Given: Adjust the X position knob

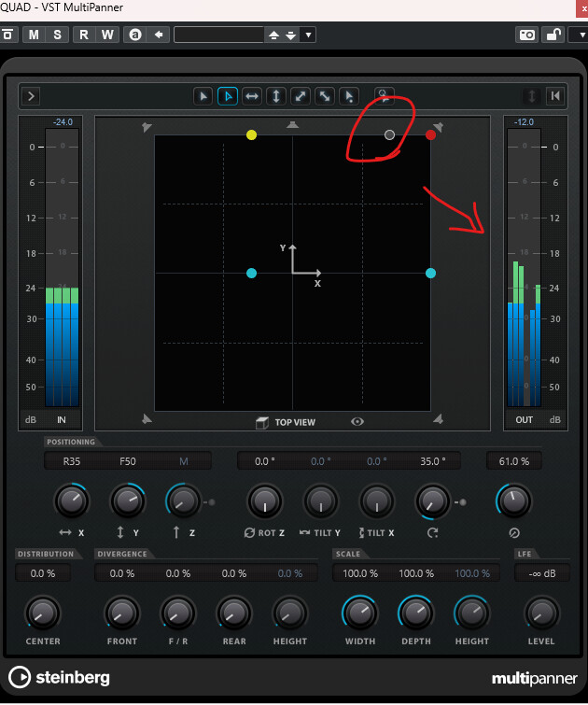Looking at the screenshot, I should [72, 501].
